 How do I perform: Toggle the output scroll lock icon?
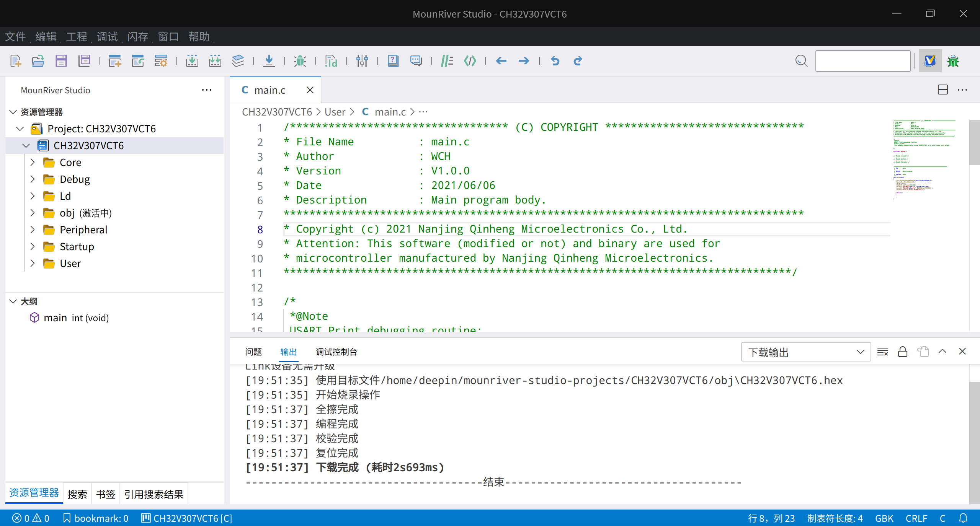click(x=903, y=352)
